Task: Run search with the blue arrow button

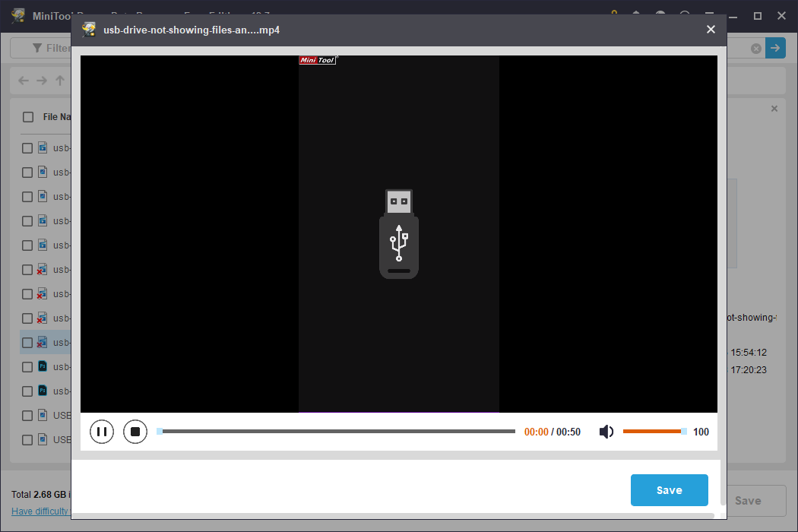Action: [775, 48]
